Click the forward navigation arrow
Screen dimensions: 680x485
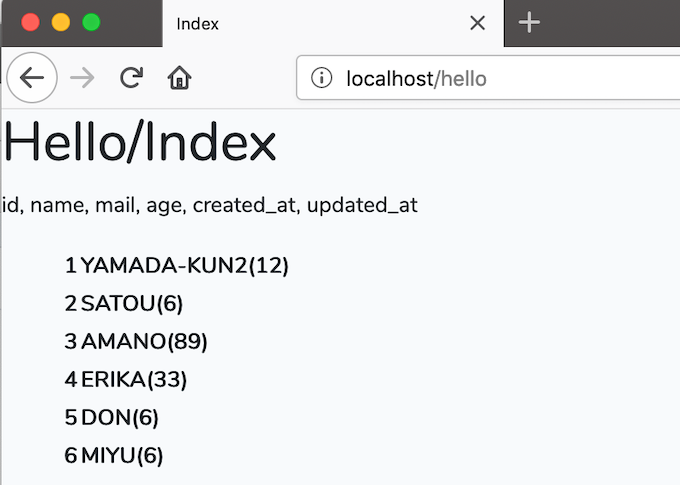[82, 78]
